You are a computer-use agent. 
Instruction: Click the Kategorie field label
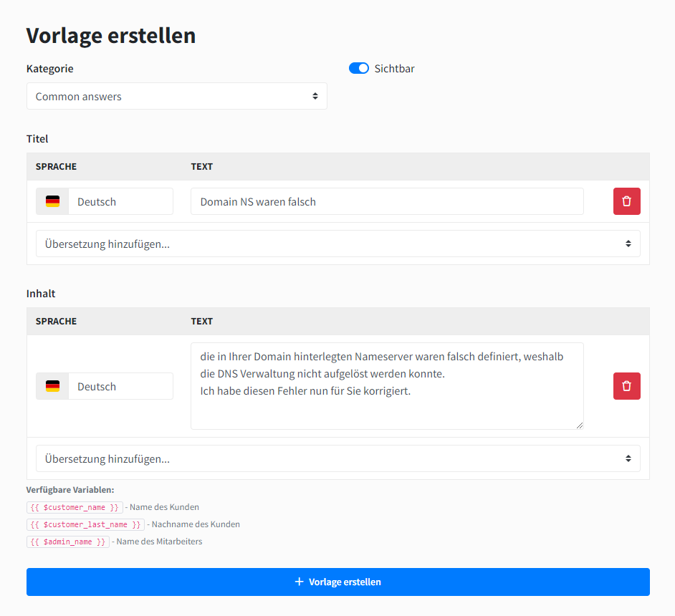tap(49, 69)
